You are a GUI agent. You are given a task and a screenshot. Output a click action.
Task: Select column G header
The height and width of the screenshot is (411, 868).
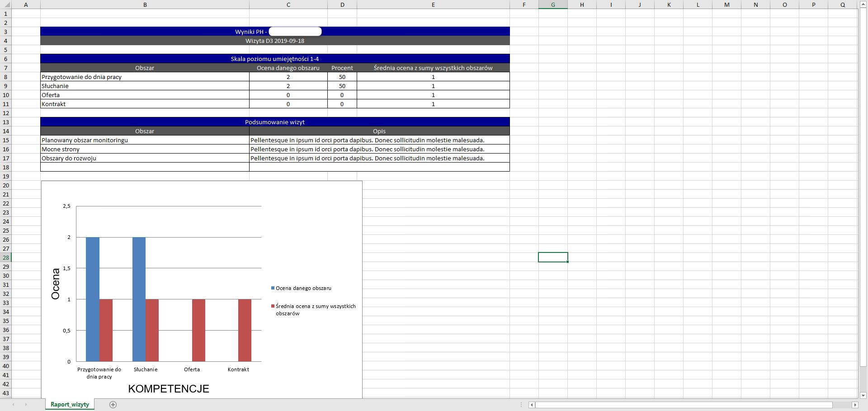pyautogui.click(x=552, y=5)
